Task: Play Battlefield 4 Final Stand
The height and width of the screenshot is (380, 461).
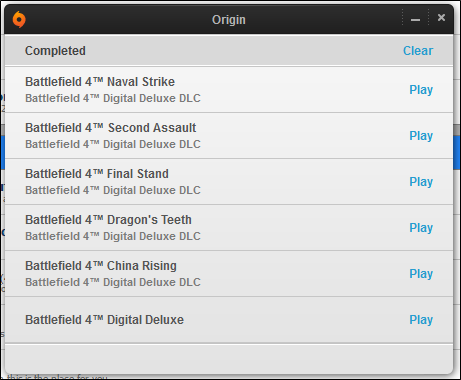Action: [x=421, y=182]
